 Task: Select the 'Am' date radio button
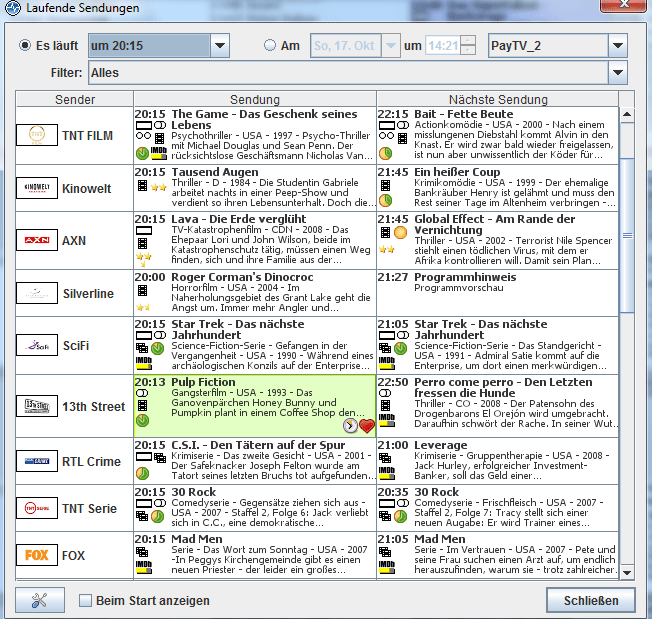tap(269, 46)
